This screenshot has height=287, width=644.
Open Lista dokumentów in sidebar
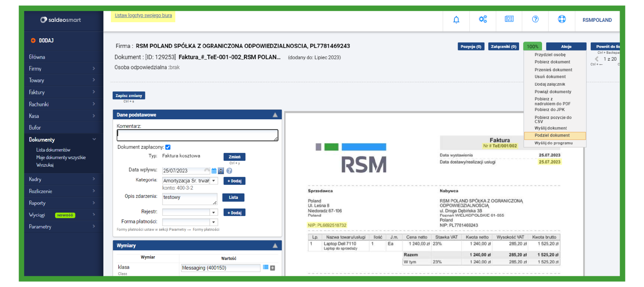coord(53,150)
